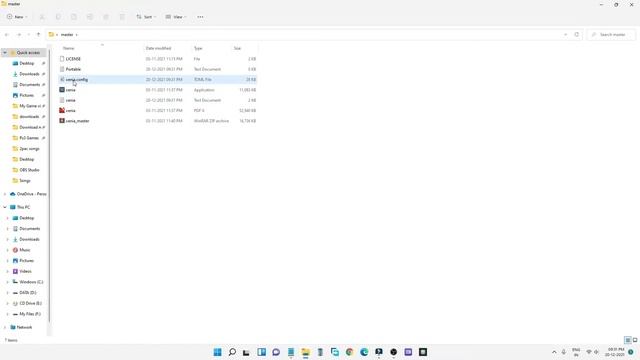Click the Copy icon in the toolbar
The width and height of the screenshot is (640, 360).
(58, 17)
